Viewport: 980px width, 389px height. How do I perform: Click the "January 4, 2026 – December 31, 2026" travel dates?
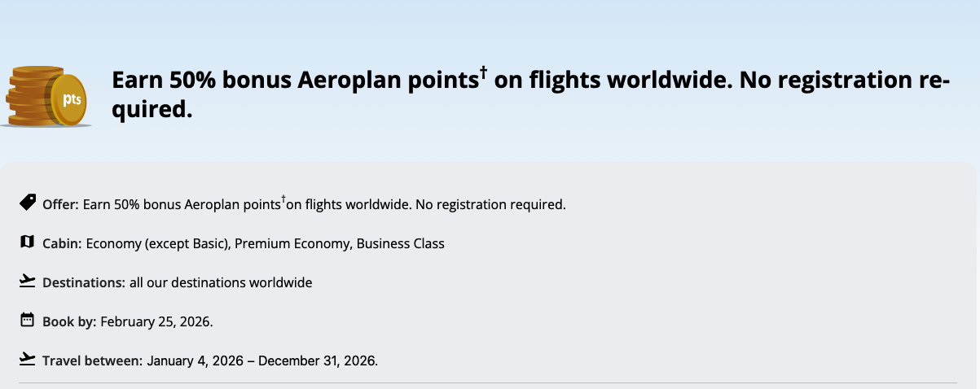point(261,361)
